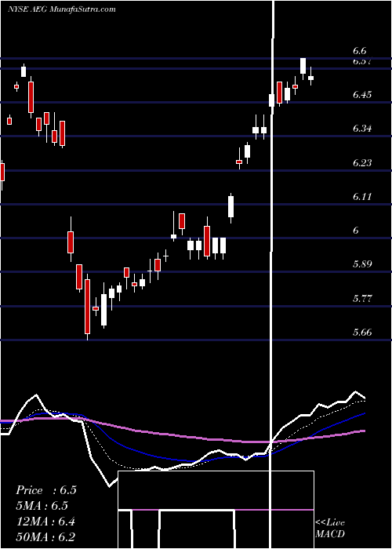
Task: Click the 6.45 price axis label
Action: pos(362,95)
